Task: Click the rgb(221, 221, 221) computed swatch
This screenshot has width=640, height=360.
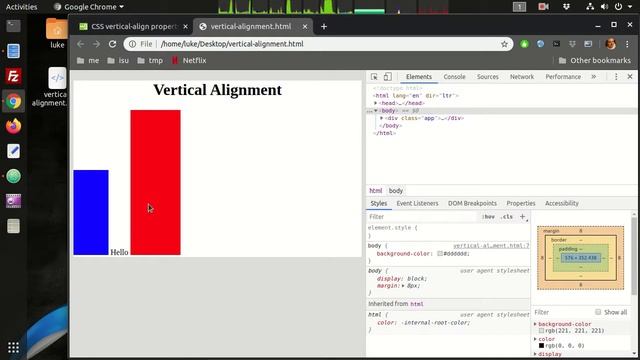Action: (x=541, y=331)
